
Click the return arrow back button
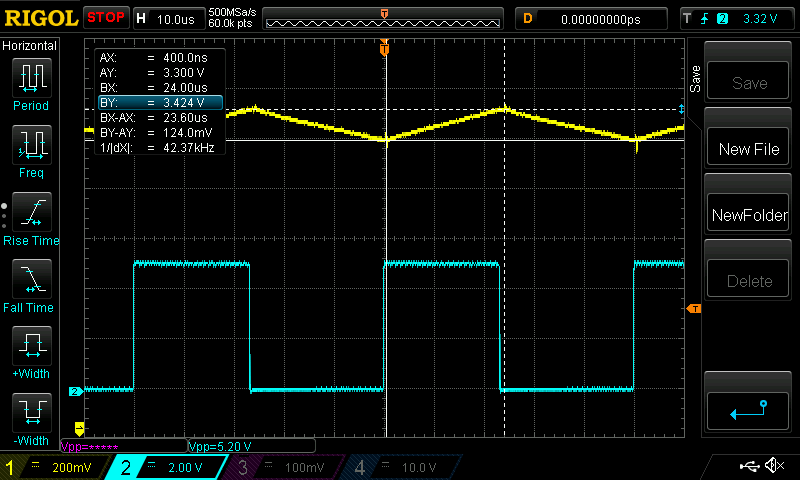point(749,410)
